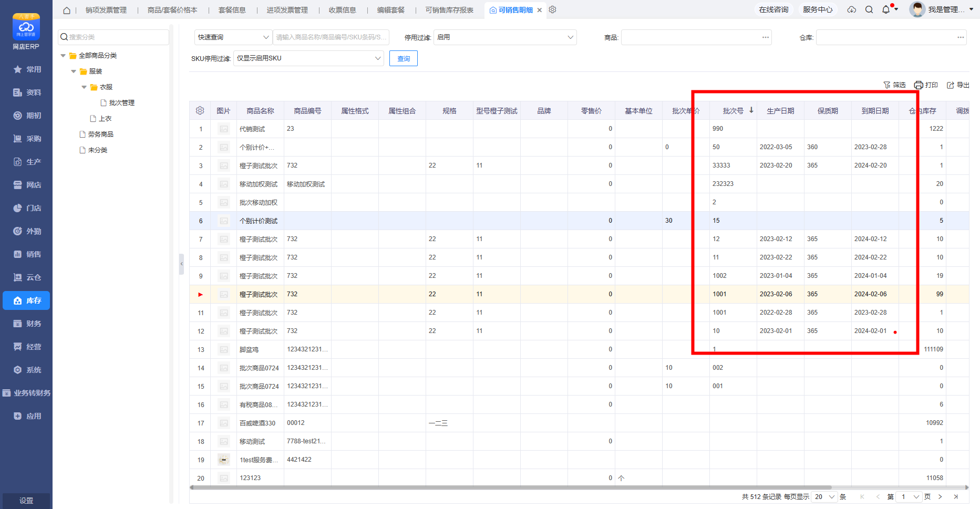The width and height of the screenshot is (980, 509).
Task: Open the top search magnifier icon
Action: pyautogui.click(x=869, y=9)
